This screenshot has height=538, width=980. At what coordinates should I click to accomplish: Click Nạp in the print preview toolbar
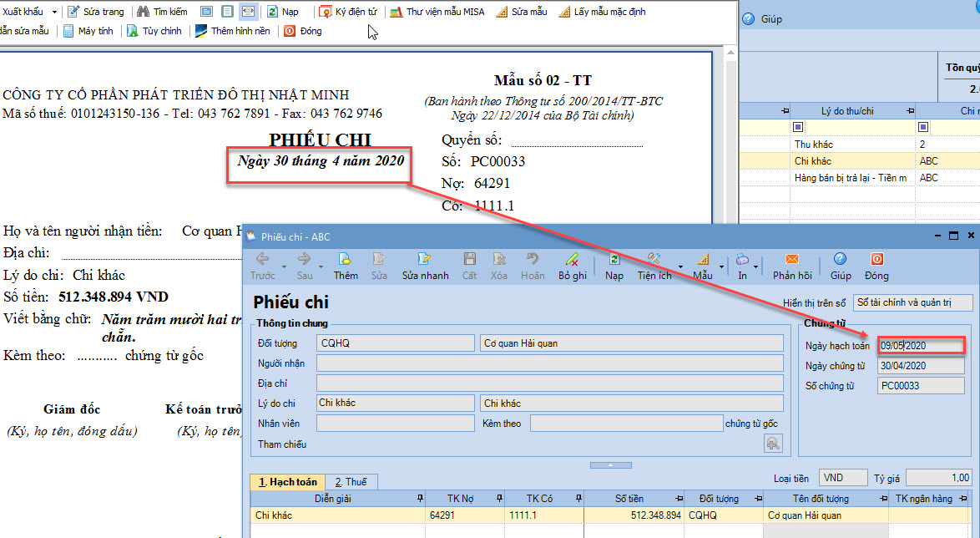click(x=283, y=12)
